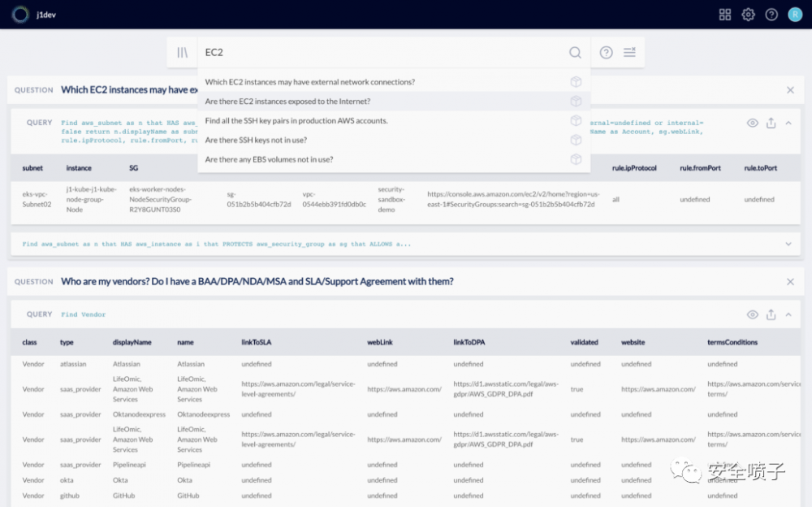
Task: Sort by the subnet column header
Action: 32,168
